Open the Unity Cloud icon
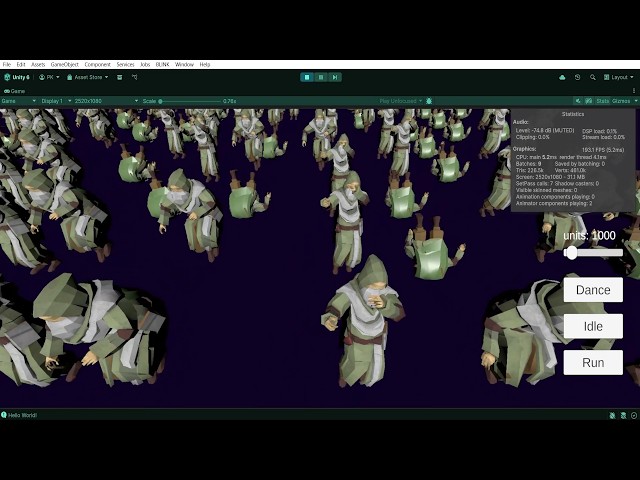Screen dimensions: 640x480 click(562, 77)
